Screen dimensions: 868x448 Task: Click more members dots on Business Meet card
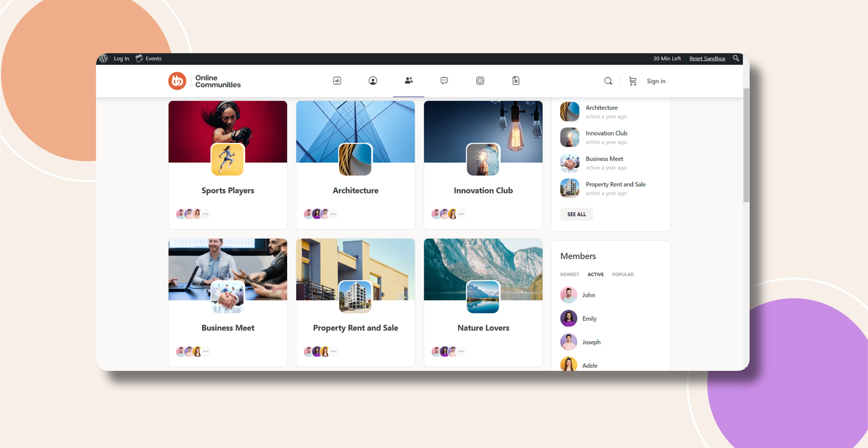coord(206,351)
